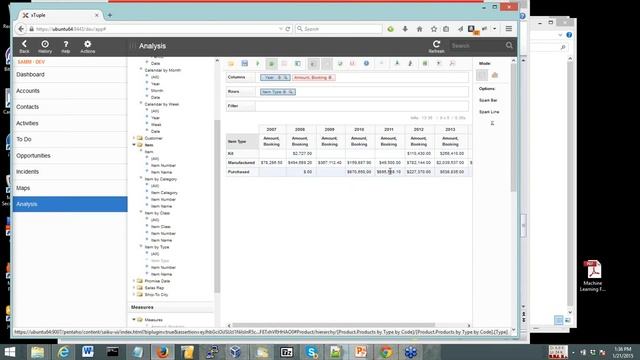Go to Firefox home icon

[x=419, y=29]
